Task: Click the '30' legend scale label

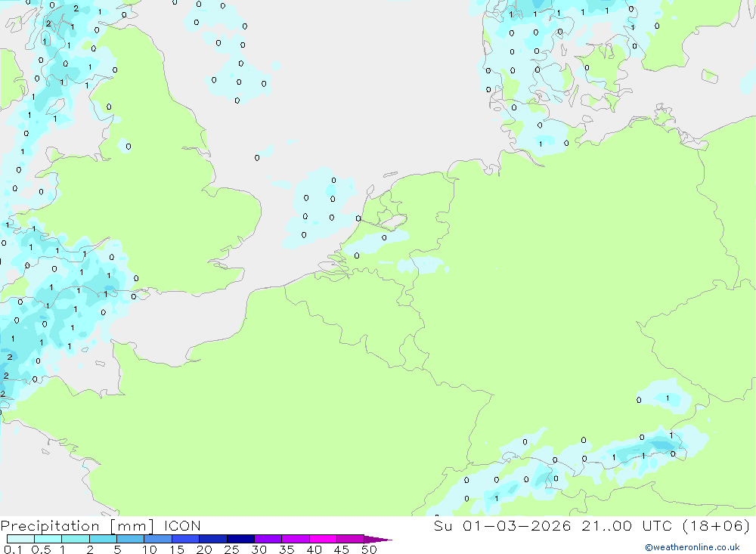Action: pyautogui.click(x=259, y=549)
